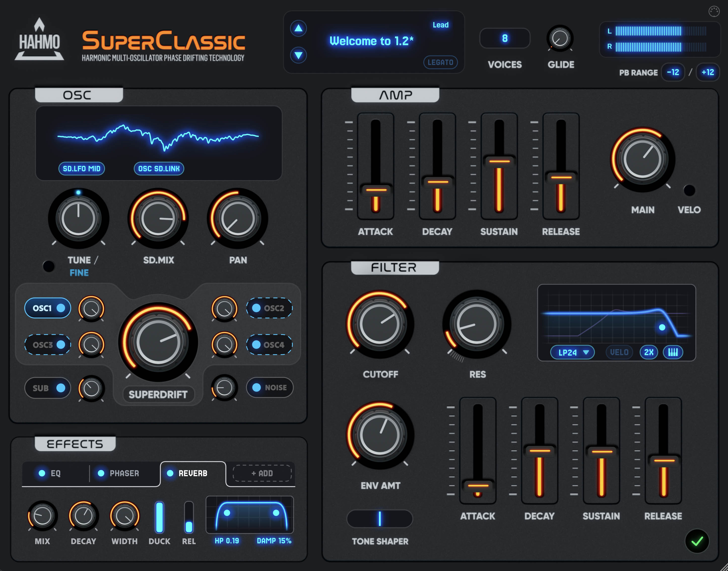728x571 pixels.
Task: Open the SD.LFO MID selector
Action: [x=82, y=169]
